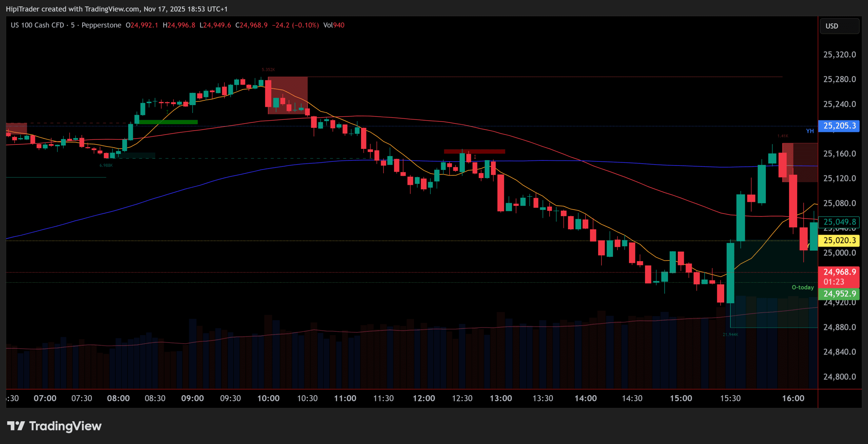This screenshot has width=868, height=444.
Task: Click the green 24,952.9 price tag
Action: pyautogui.click(x=839, y=294)
